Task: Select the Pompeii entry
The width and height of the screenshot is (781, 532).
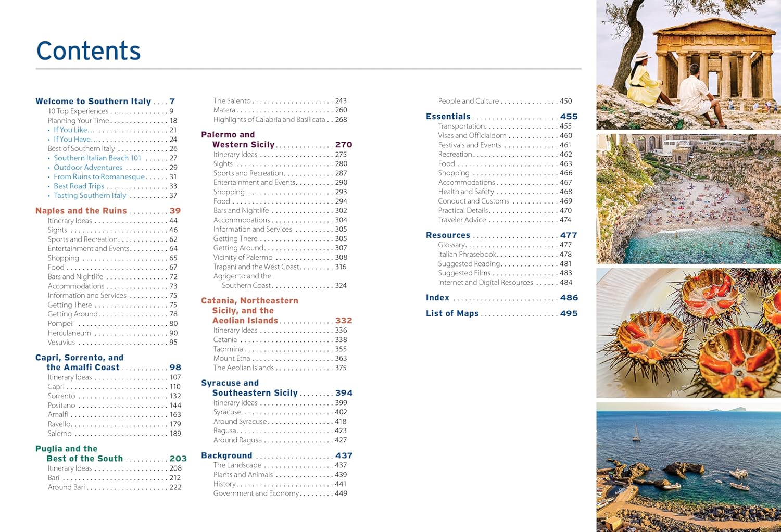Action: (x=61, y=324)
